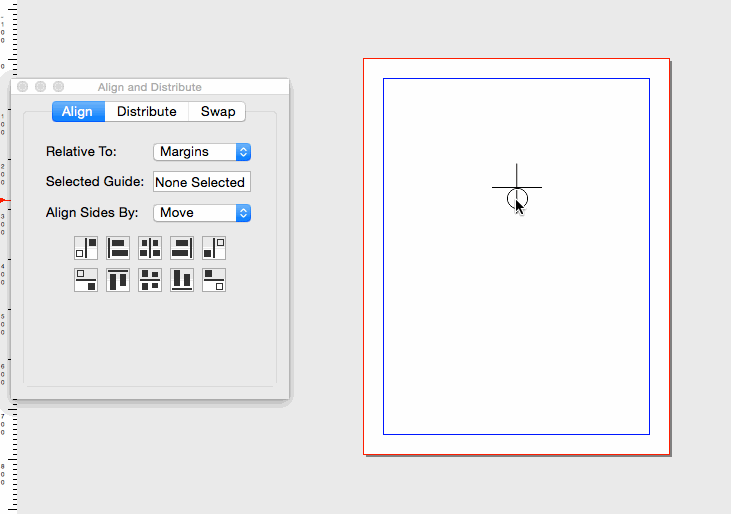Click the align bottoms icon
Viewport: 731px width, 514px height.
click(182, 280)
